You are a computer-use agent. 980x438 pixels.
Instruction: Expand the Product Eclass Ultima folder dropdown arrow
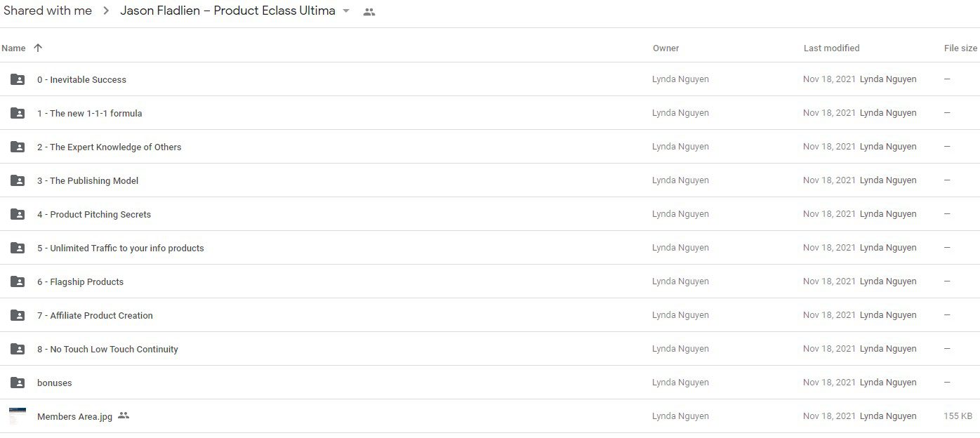346,11
